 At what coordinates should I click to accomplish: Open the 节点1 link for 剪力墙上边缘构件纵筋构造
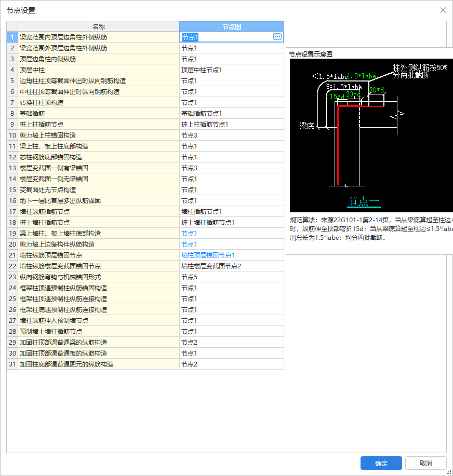pyautogui.click(x=188, y=244)
